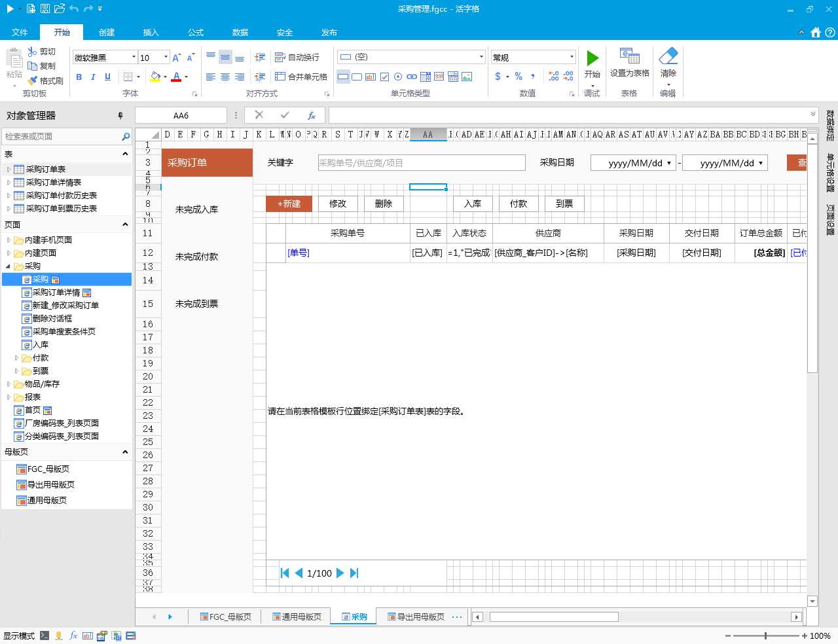This screenshot has height=644, width=838.
Task: Switch to the 公式 ribbon tab
Action: coord(196,33)
